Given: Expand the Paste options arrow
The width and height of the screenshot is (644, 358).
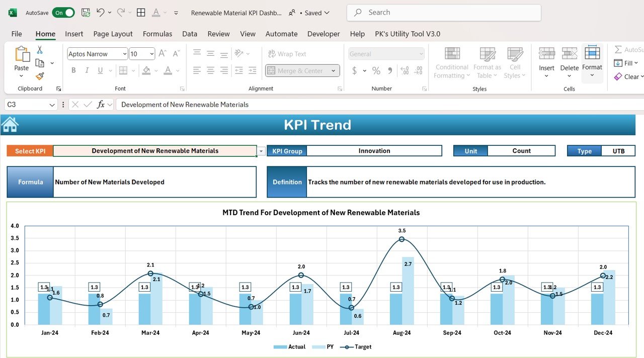Looking at the screenshot, I should click(21, 76).
